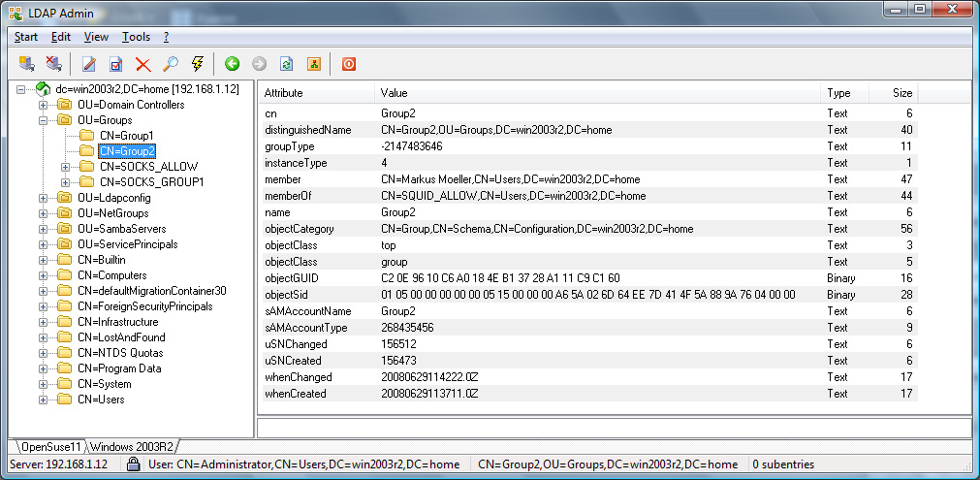Click the red power/exit toolbar icon
This screenshot has height=480, width=980.
[x=349, y=64]
